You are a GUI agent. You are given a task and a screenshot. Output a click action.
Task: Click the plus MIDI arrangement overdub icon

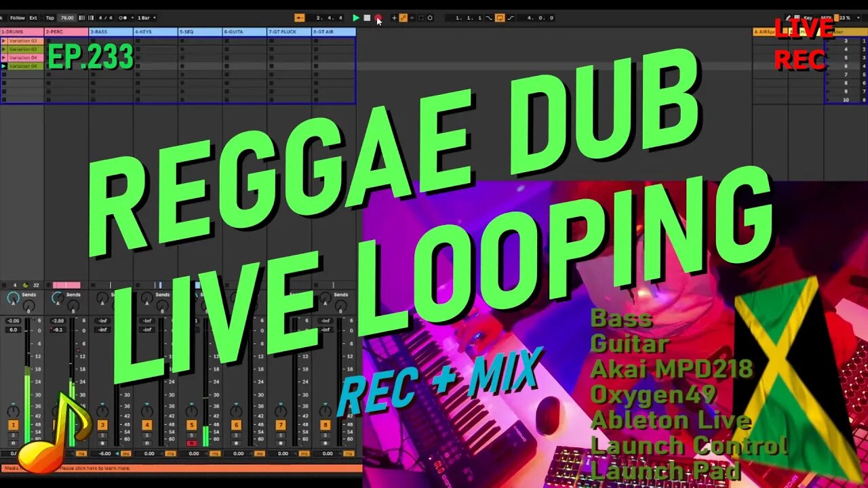coord(394,18)
